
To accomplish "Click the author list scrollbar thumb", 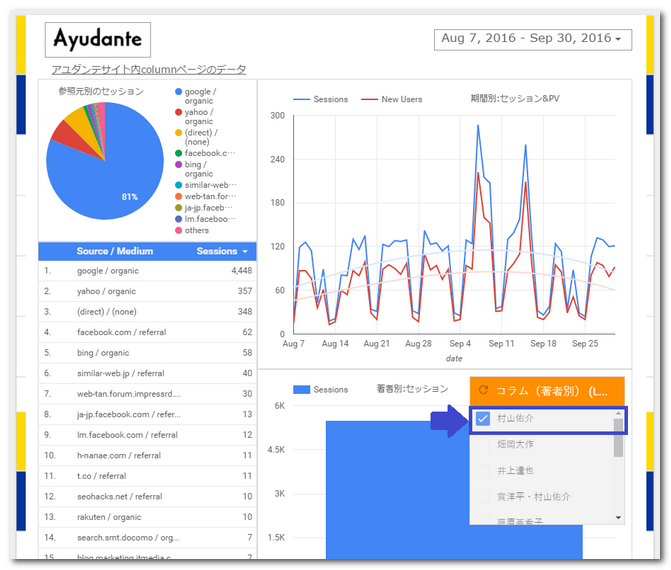I will pyautogui.click(x=618, y=438).
